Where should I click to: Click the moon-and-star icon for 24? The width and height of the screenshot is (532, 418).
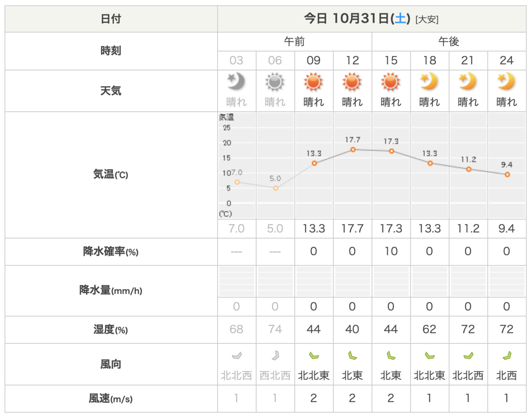pos(506,82)
